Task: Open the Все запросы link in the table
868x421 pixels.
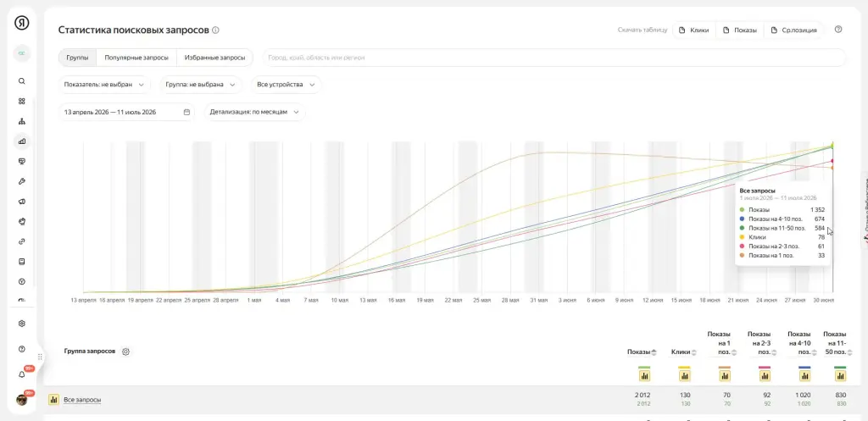Action: pos(82,400)
